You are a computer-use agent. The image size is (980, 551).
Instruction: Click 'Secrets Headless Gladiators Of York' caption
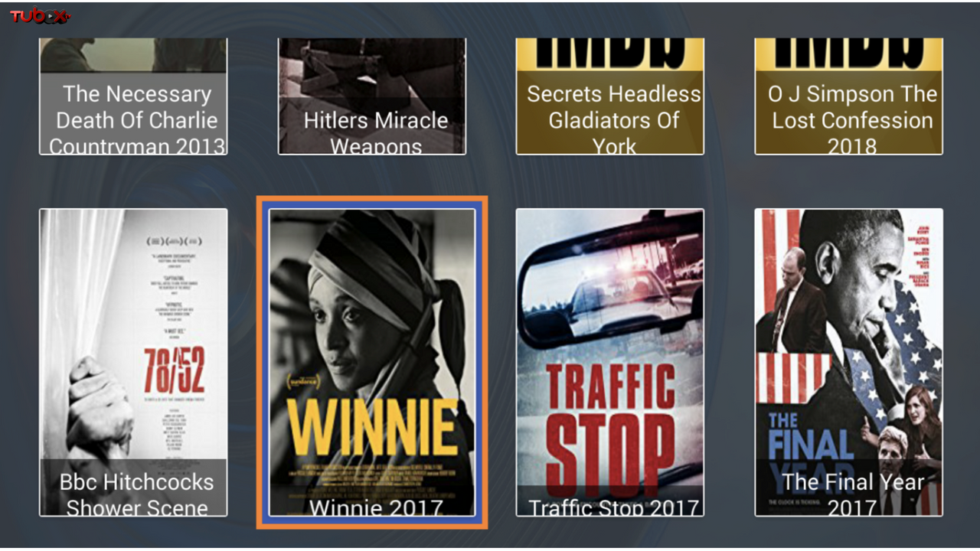tap(614, 119)
